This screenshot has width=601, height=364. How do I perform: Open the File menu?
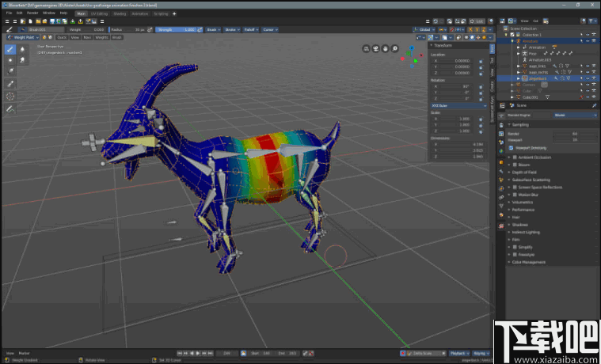tap(9, 13)
